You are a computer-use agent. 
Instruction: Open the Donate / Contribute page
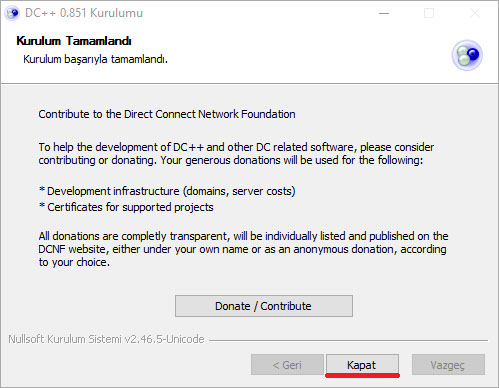coord(264,306)
